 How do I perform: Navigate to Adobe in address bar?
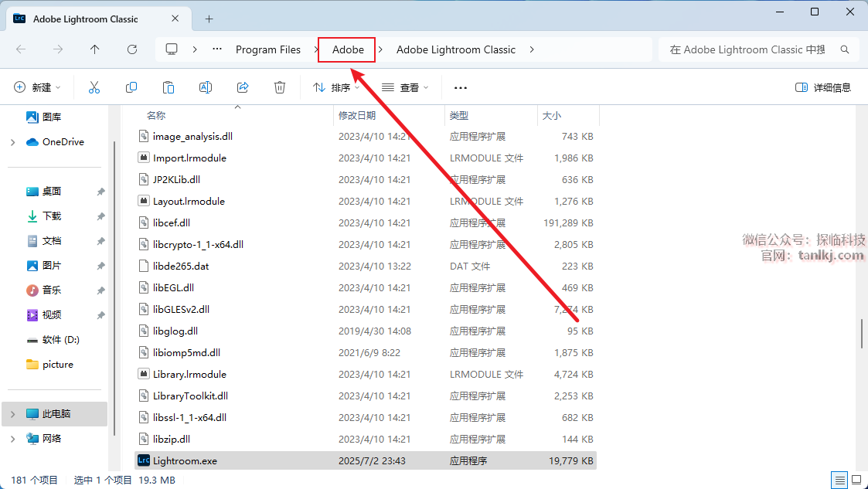click(348, 49)
